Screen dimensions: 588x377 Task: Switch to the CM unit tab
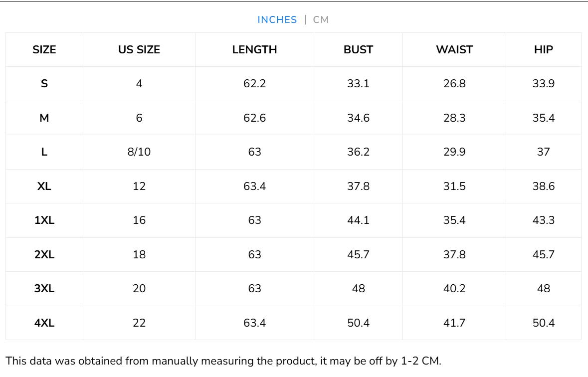(x=321, y=20)
